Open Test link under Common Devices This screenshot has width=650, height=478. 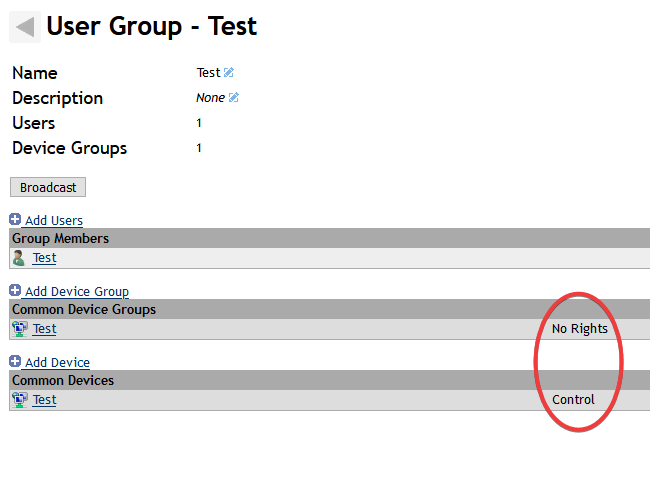[44, 400]
